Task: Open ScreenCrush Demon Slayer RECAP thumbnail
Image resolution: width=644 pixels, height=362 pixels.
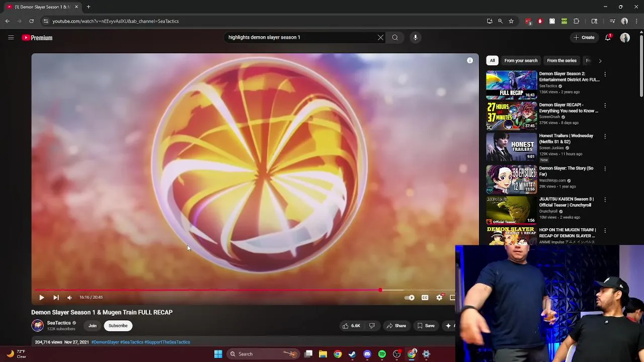Action: click(x=511, y=116)
